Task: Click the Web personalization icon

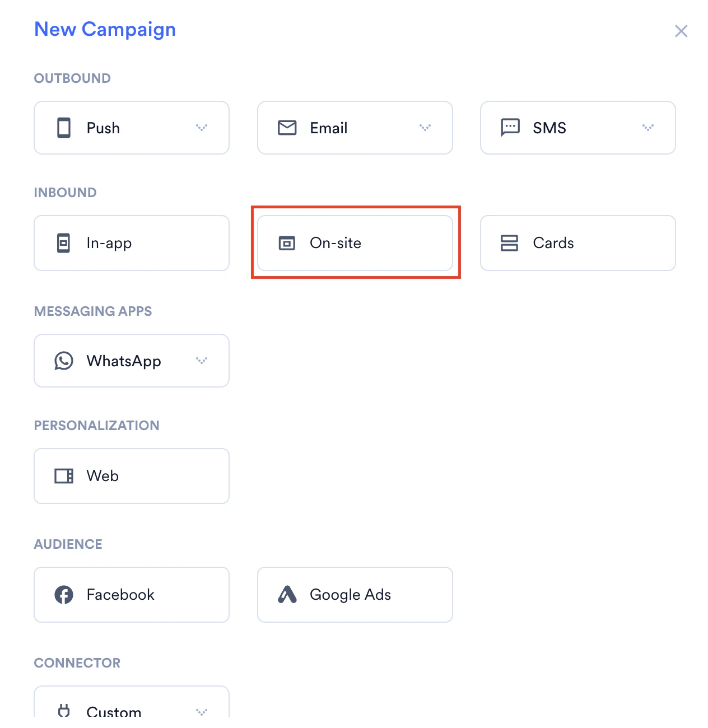Action: coord(63,475)
